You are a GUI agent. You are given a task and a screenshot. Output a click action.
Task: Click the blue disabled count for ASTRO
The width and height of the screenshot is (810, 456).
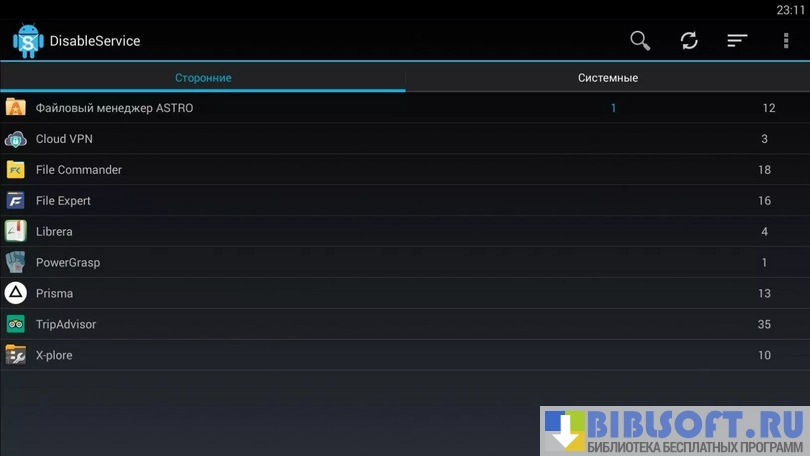(x=613, y=108)
